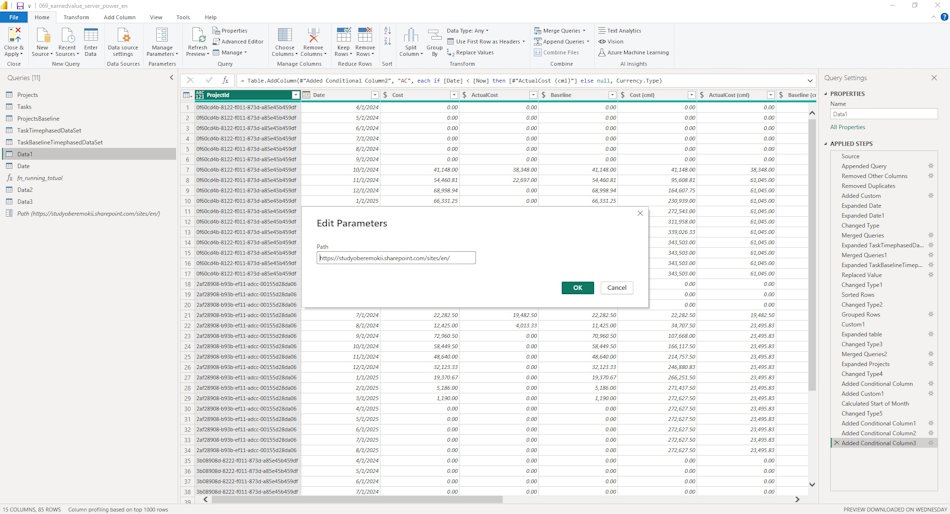This screenshot has height=514, width=950.
Task: Open Data Type: Any dropdown
Action: coord(467,30)
